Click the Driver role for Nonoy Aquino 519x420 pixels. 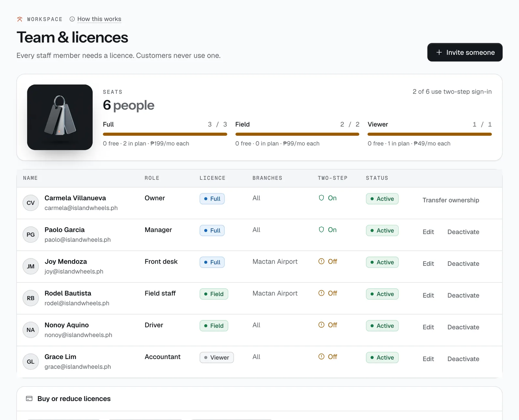pyautogui.click(x=154, y=325)
